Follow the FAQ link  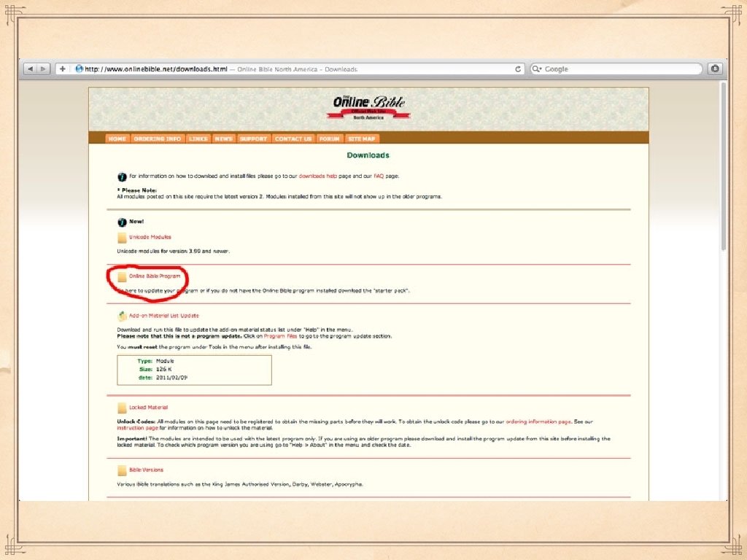(379, 176)
